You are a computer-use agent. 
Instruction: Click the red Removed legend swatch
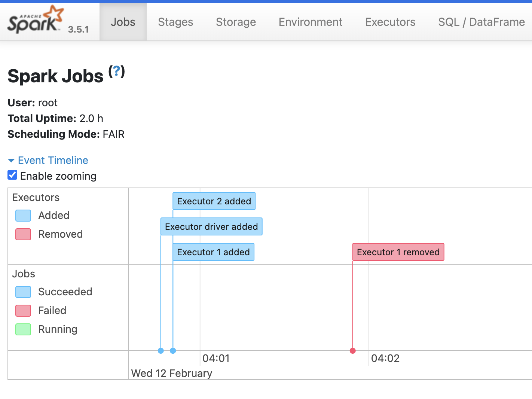[23, 234]
